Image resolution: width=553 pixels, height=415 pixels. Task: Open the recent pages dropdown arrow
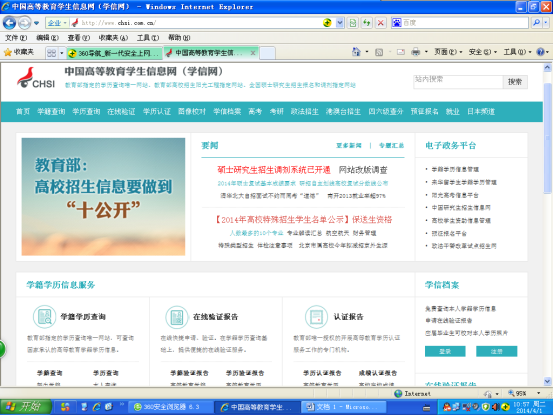36,23
